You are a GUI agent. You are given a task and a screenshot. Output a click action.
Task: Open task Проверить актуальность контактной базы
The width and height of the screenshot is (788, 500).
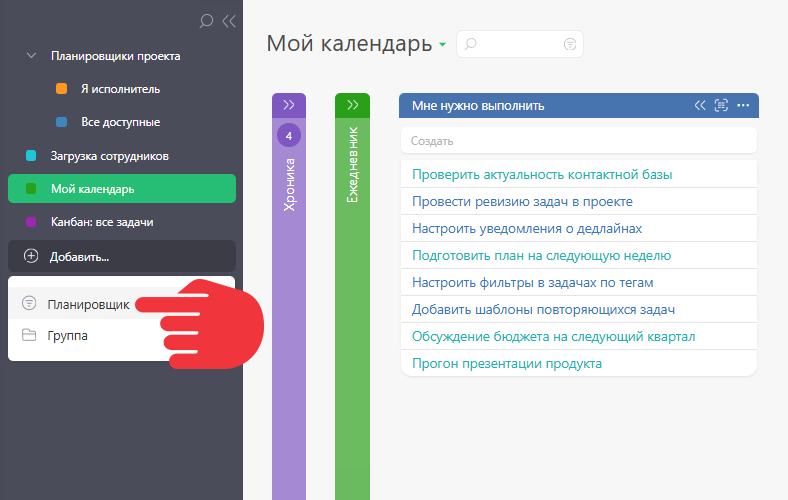[542, 174]
